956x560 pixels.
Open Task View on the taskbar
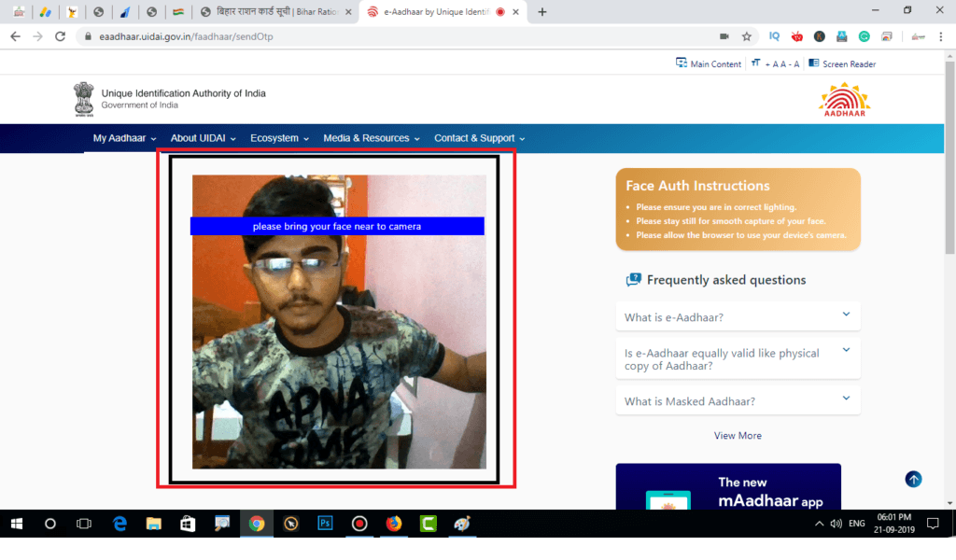pos(83,524)
